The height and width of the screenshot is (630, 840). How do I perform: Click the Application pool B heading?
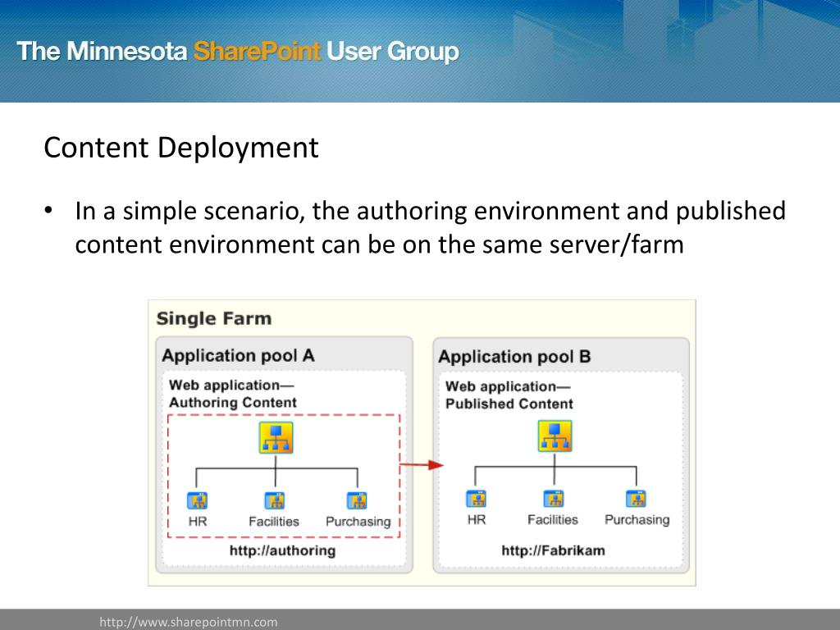514,357
